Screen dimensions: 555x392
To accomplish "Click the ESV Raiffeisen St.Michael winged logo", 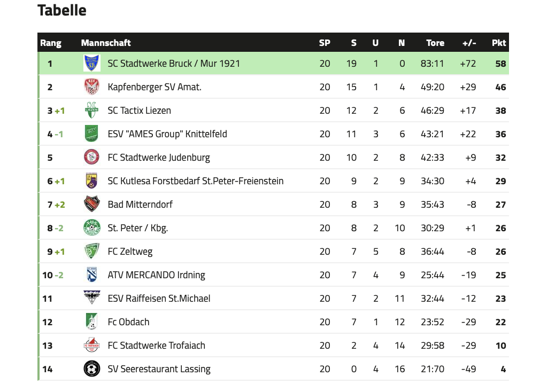I will pyautogui.click(x=91, y=298).
